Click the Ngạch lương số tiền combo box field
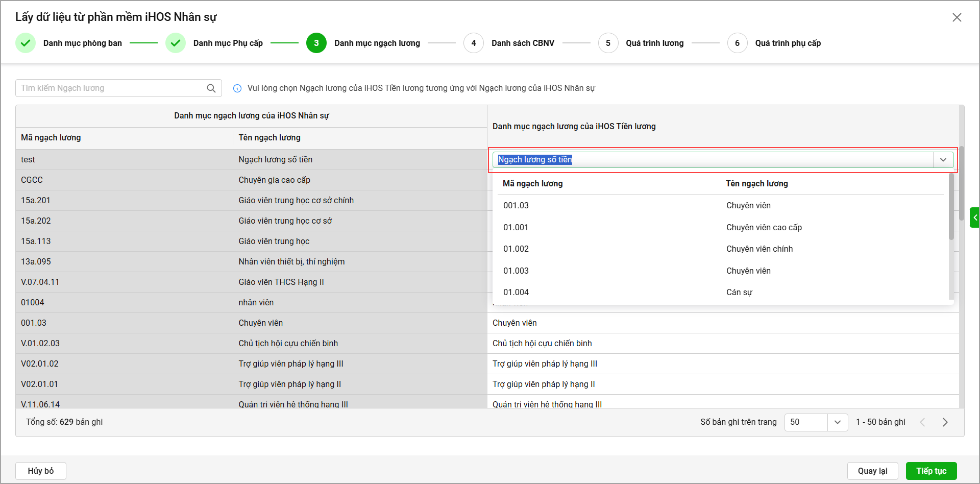The height and width of the screenshot is (484, 980). coord(714,160)
